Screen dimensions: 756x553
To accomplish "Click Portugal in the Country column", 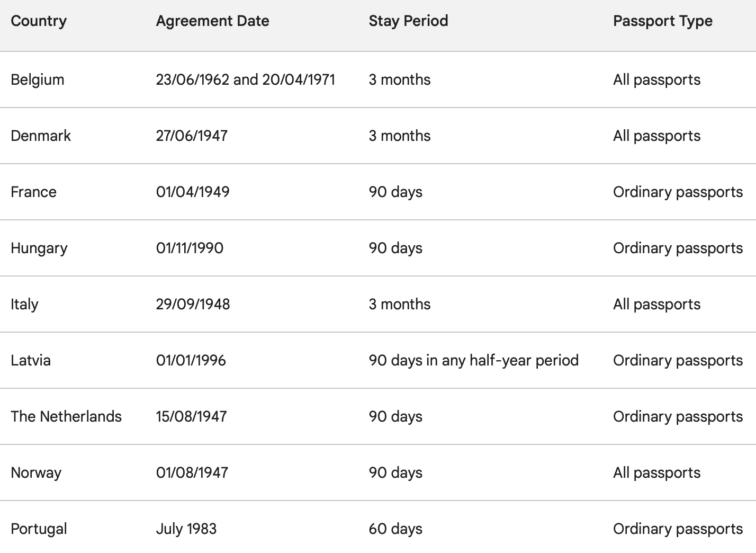I will (x=39, y=529).
